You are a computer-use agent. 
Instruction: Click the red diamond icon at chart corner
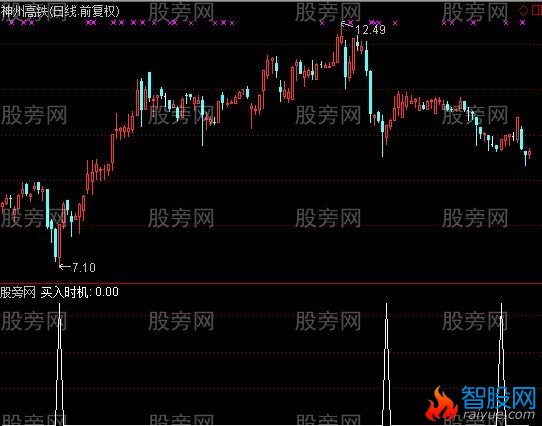coord(524,10)
